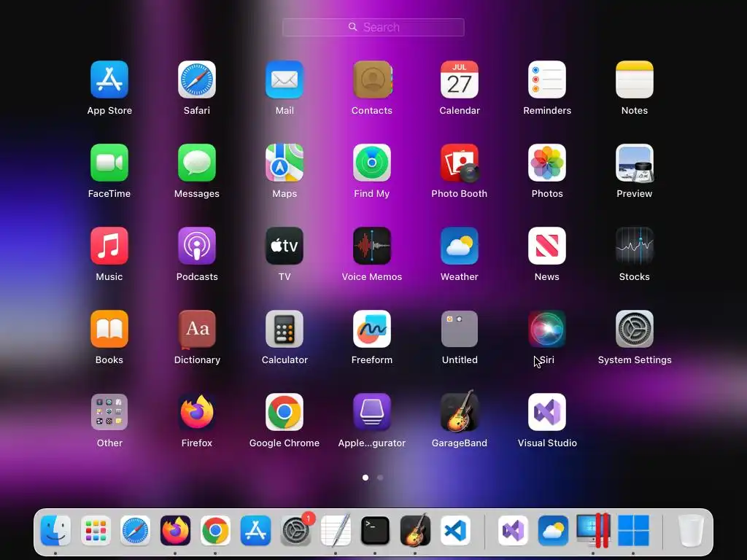Open GarageBand from Launchpad grid
747x560 pixels.
tap(460, 411)
